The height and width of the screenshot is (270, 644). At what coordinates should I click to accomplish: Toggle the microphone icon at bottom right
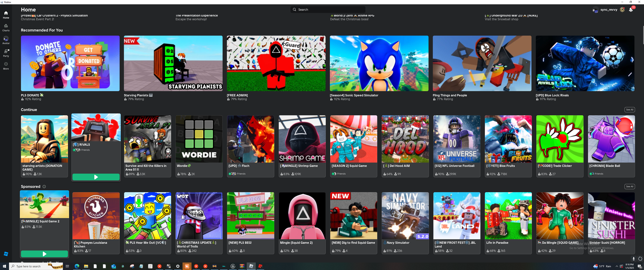point(633,259)
